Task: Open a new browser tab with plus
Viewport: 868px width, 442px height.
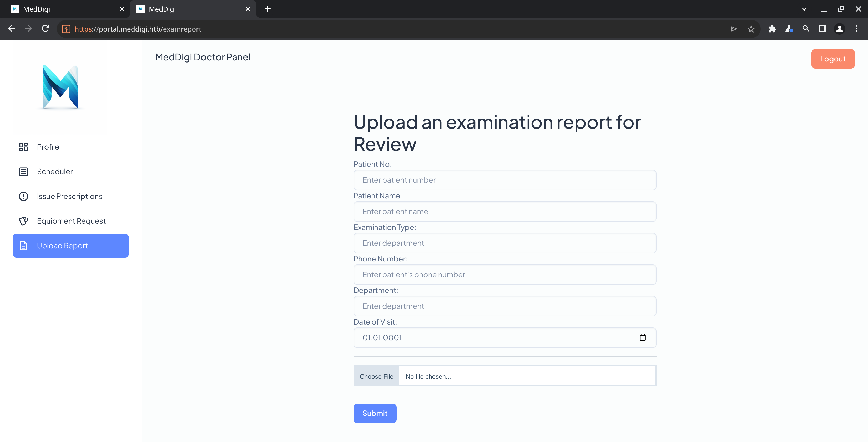Action: pyautogui.click(x=268, y=9)
